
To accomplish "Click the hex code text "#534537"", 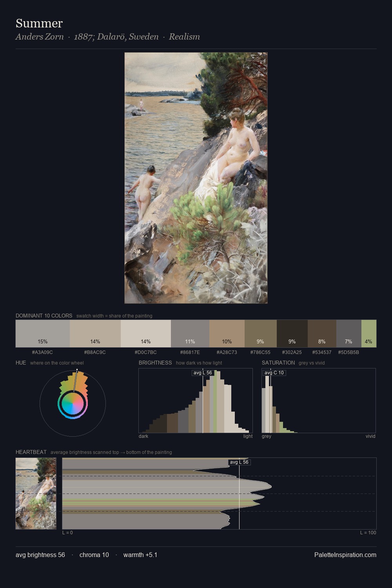I will click(x=322, y=352).
